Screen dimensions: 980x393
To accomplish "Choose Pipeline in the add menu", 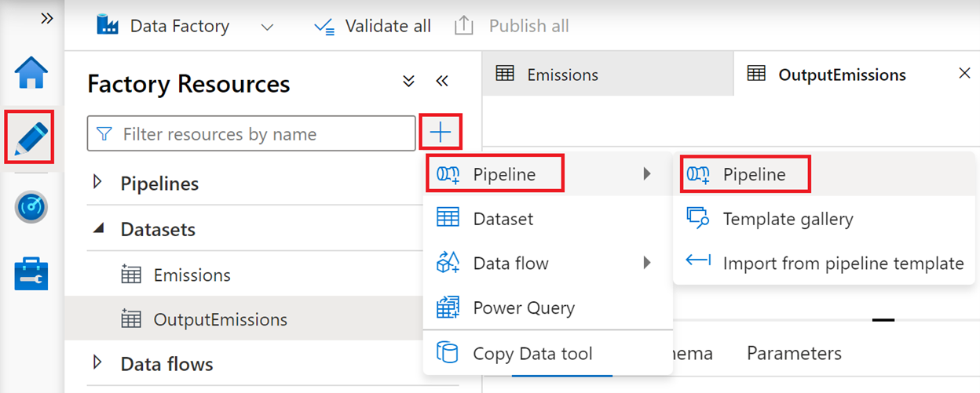I will (x=548, y=174).
